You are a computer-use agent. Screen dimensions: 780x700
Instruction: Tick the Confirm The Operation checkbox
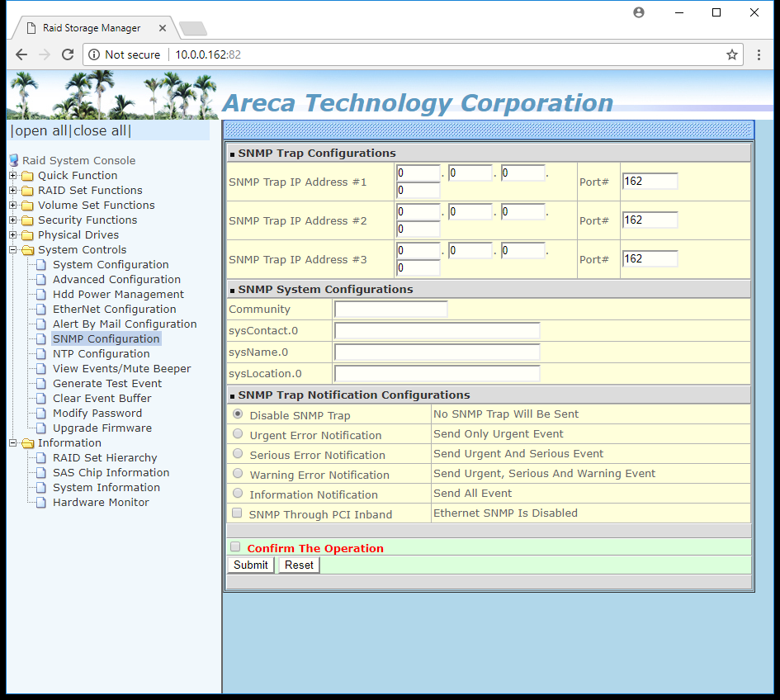235,547
